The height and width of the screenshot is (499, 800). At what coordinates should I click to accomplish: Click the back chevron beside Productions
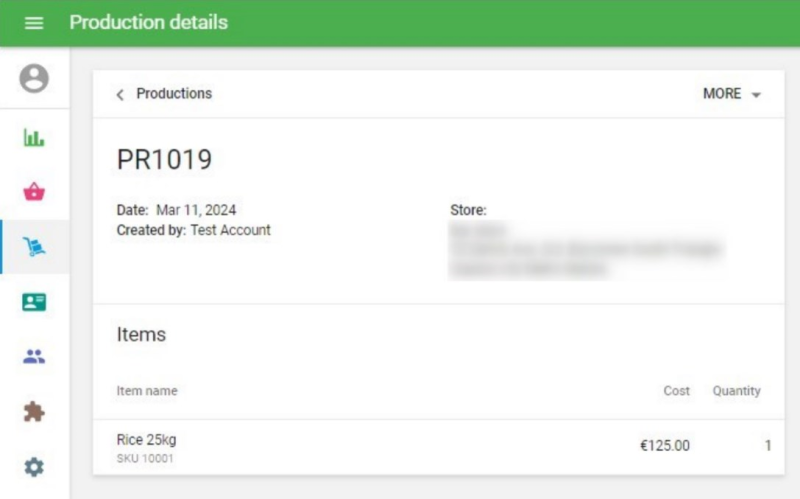pos(120,94)
